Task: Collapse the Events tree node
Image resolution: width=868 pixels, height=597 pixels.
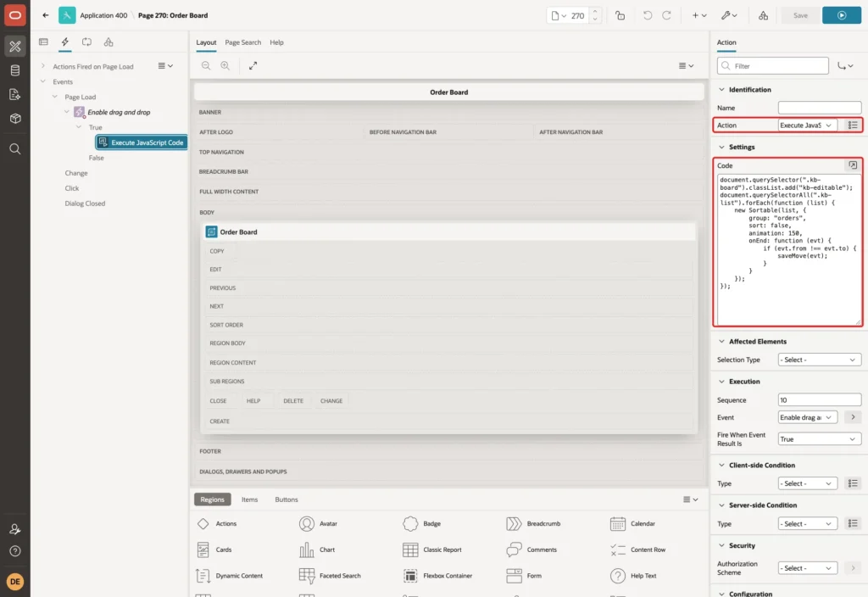Action: click(42, 81)
